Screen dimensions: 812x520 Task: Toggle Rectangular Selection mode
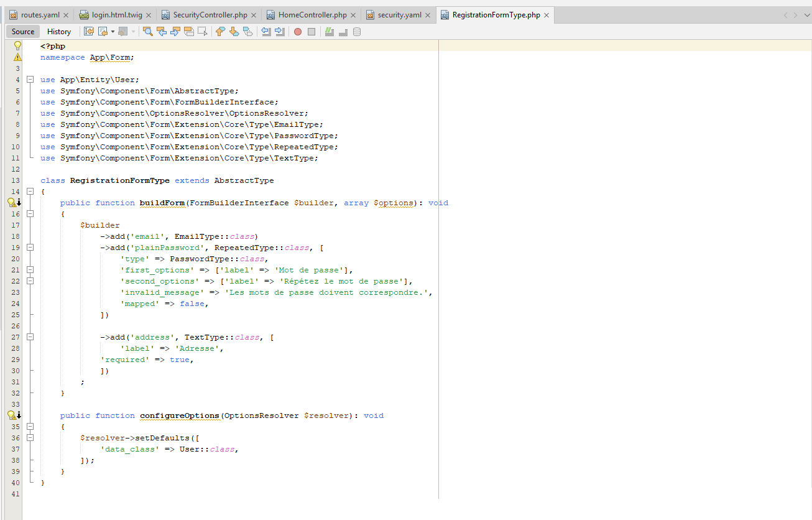(x=202, y=32)
